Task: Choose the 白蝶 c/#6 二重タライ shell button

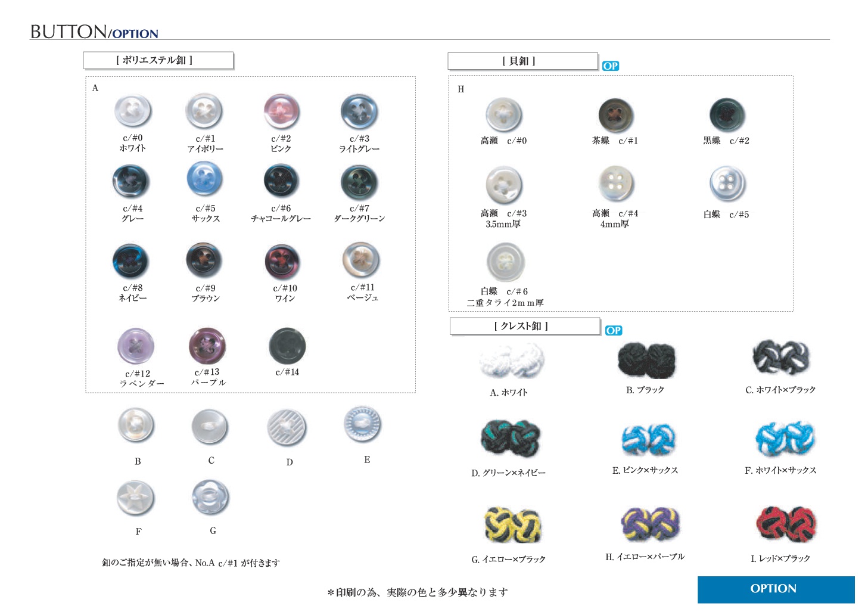Action: click(x=505, y=262)
